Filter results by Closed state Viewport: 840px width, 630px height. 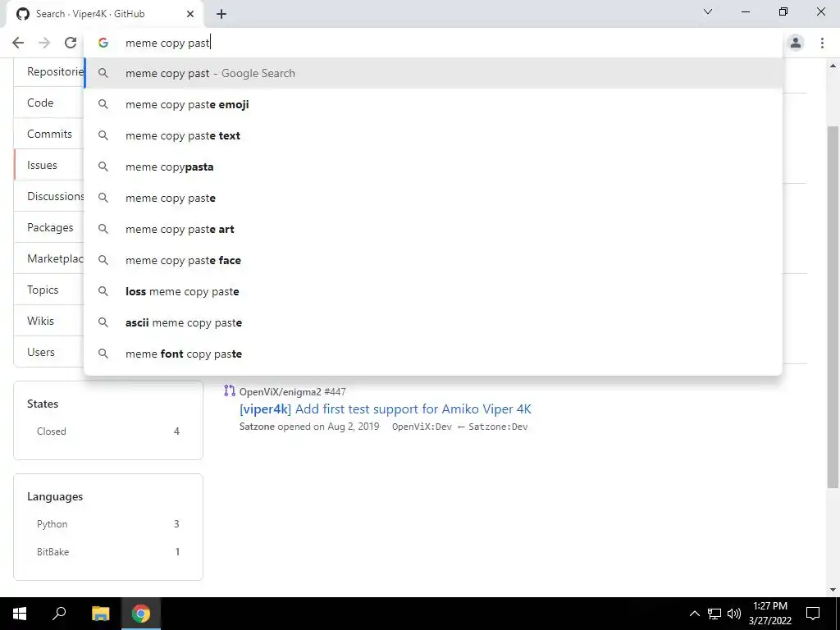(x=108, y=431)
